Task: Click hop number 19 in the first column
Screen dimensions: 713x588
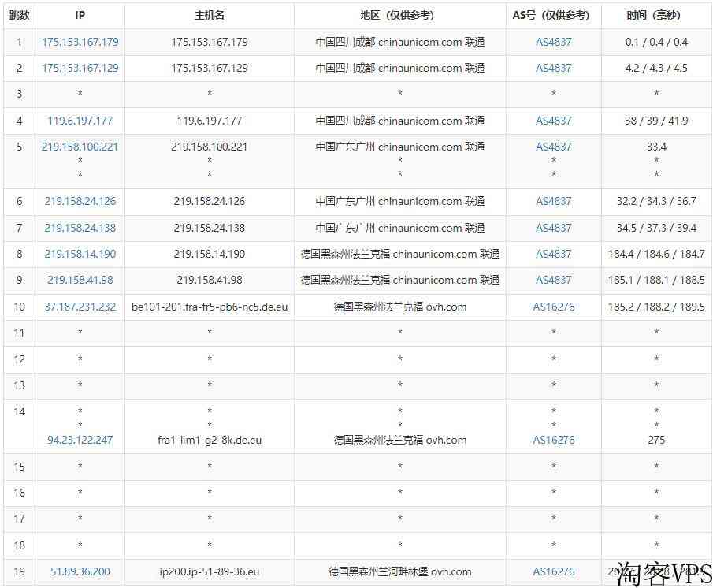Action: coord(19,571)
